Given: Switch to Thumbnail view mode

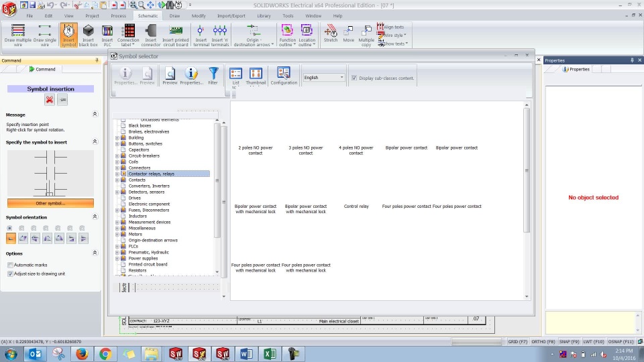Looking at the screenshot, I should pyautogui.click(x=256, y=76).
